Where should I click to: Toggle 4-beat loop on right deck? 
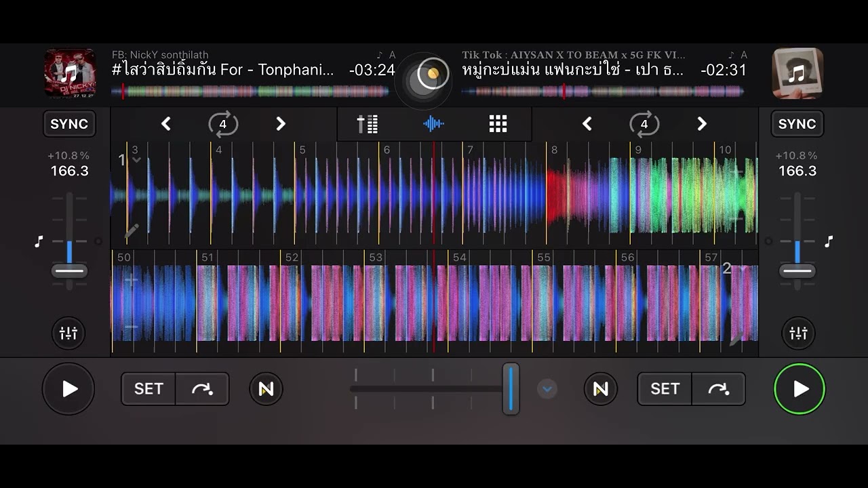[644, 124]
